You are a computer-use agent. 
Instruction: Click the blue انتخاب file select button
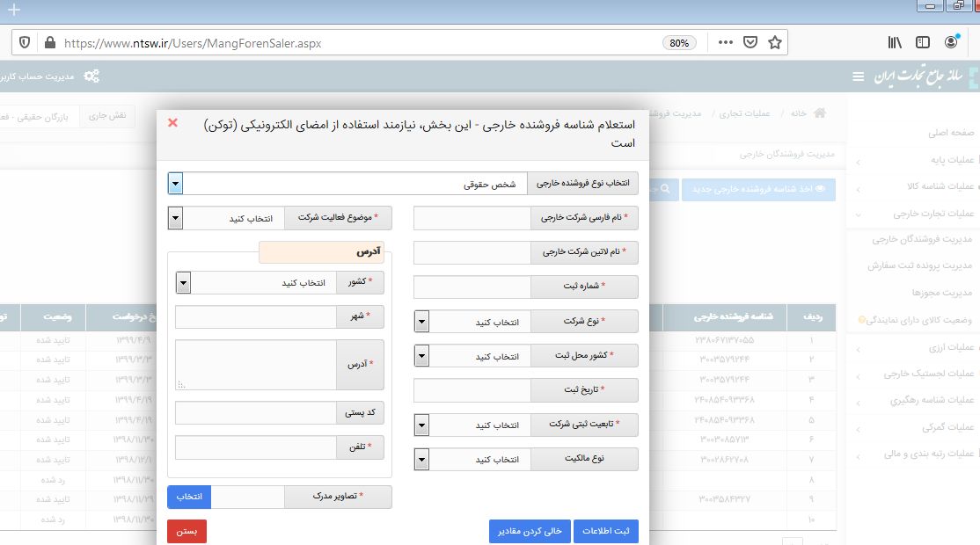(x=189, y=497)
